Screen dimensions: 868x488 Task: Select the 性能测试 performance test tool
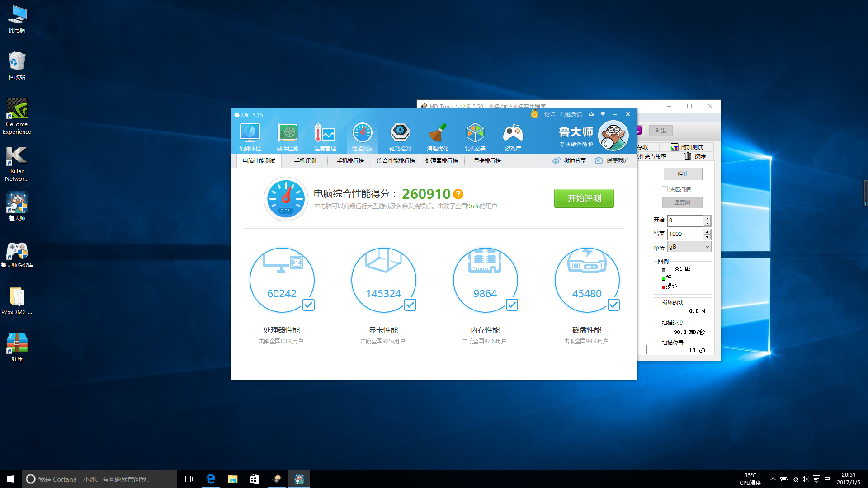point(363,137)
